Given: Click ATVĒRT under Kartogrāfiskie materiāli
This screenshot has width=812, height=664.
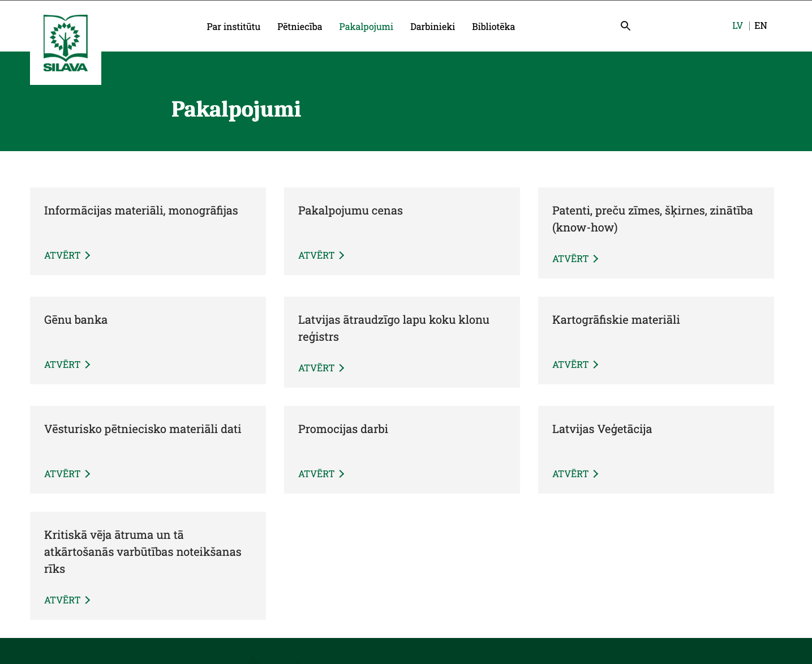Looking at the screenshot, I should tap(575, 365).
